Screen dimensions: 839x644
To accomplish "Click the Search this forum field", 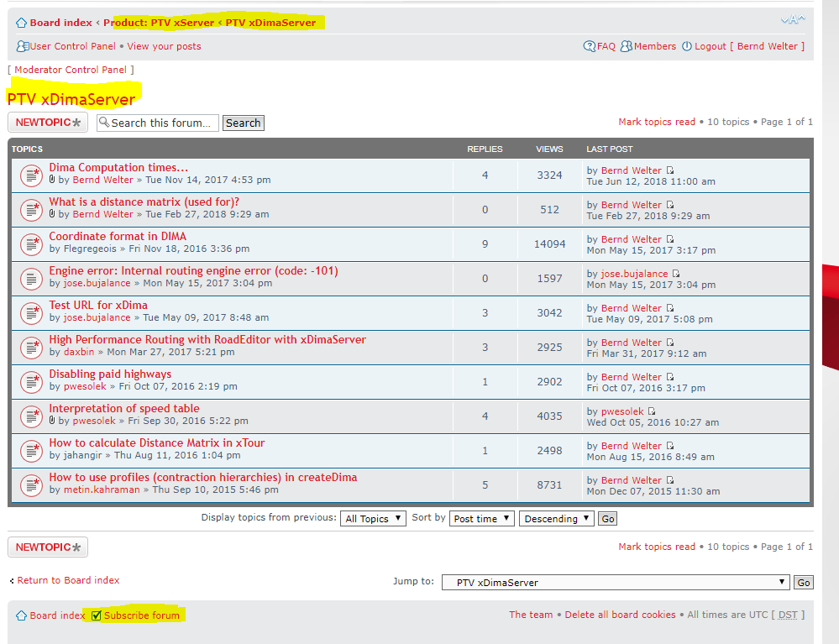I will 158,123.
